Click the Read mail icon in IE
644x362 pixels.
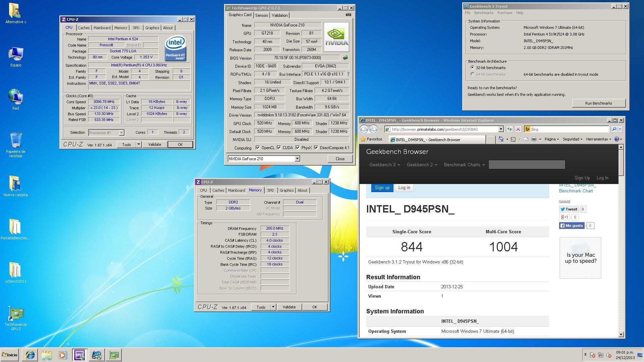(x=526, y=139)
